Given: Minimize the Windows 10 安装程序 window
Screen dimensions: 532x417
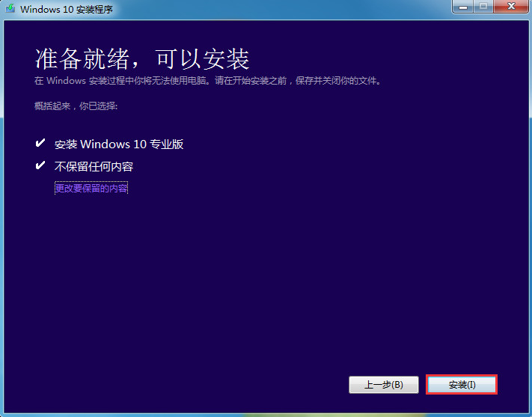Looking at the screenshot, I should point(463,7).
